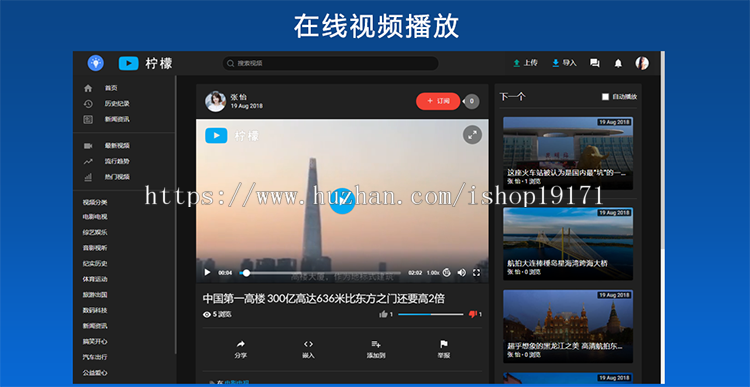The image size is (750, 387).
Task: Open the user avatar menu in header
Action: click(x=642, y=63)
